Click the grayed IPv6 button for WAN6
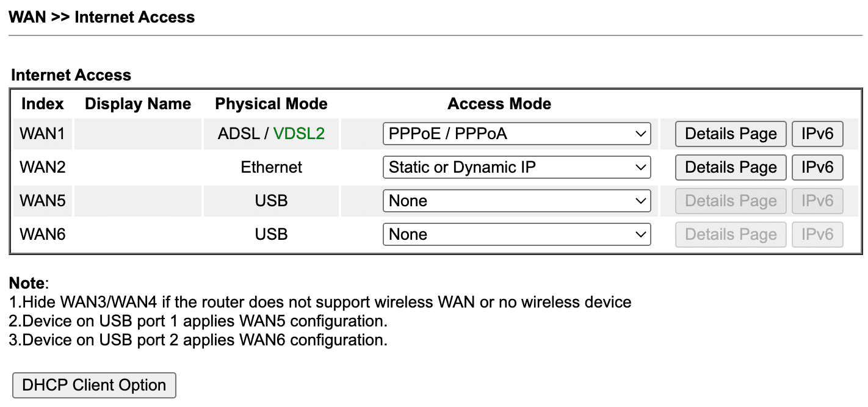This screenshot has height=407, width=868. coord(817,234)
